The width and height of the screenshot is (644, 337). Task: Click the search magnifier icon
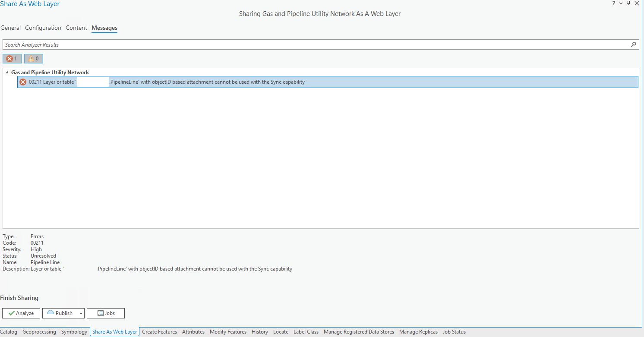[x=633, y=44]
